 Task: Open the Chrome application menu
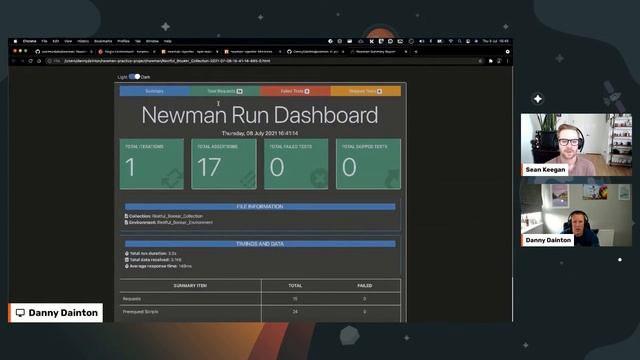coord(29,41)
